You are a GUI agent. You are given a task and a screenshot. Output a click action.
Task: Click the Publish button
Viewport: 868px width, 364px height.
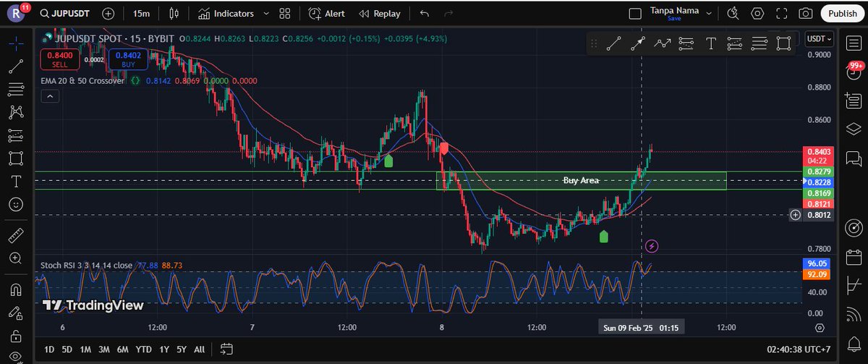[843, 13]
